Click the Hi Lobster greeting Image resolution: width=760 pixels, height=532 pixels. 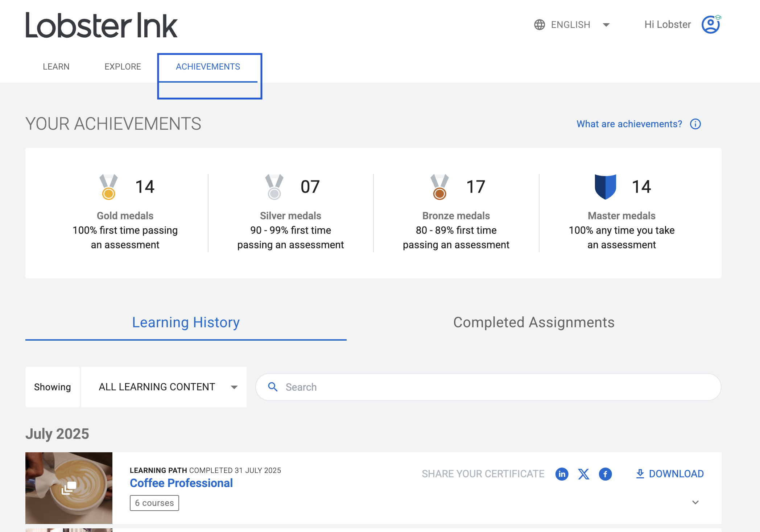tap(668, 25)
